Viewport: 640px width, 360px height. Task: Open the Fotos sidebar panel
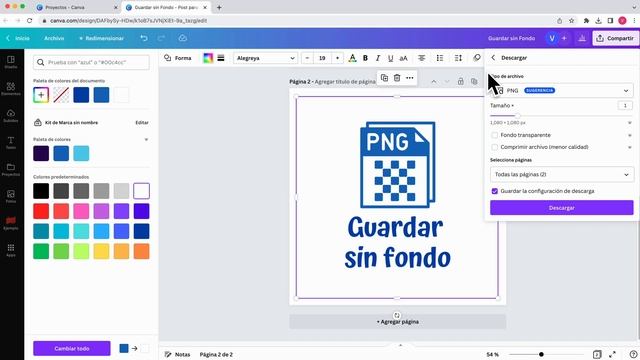coord(11,196)
